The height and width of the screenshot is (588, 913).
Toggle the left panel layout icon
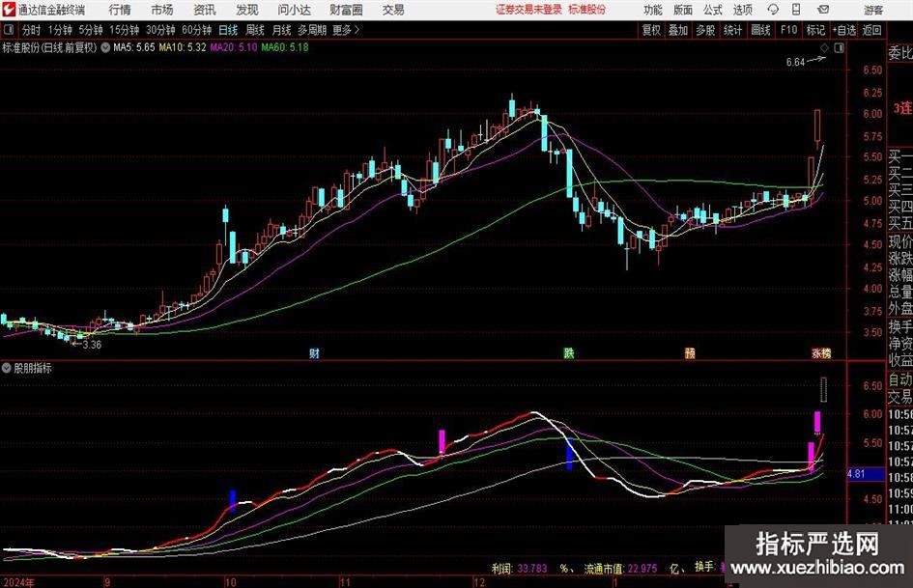[8, 30]
